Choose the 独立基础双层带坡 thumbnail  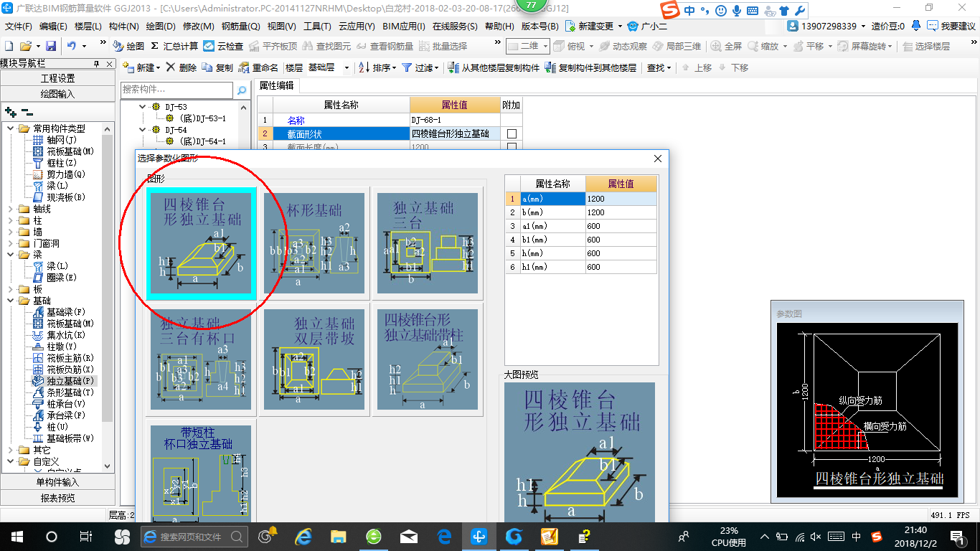point(316,359)
